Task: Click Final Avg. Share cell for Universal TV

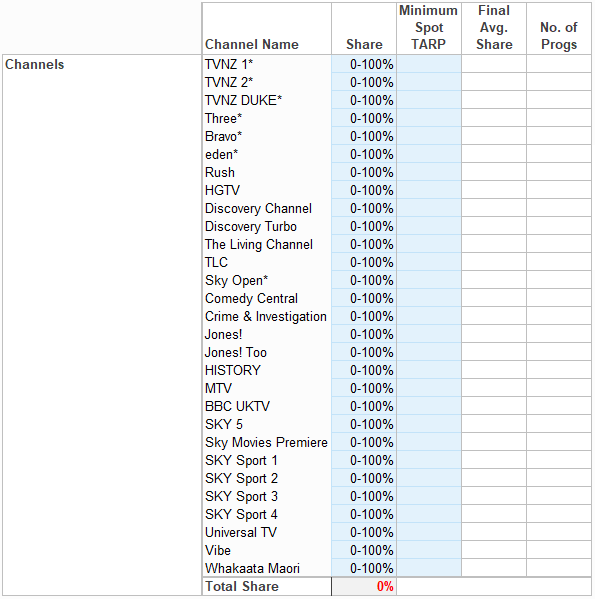Action: coord(494,532)
